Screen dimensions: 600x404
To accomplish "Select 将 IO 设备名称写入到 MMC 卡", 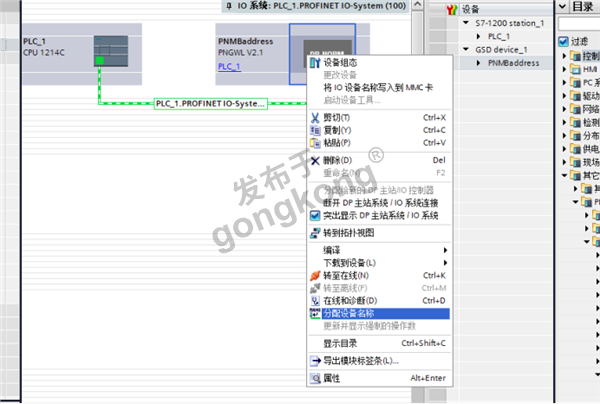I will tap(379, 88).
